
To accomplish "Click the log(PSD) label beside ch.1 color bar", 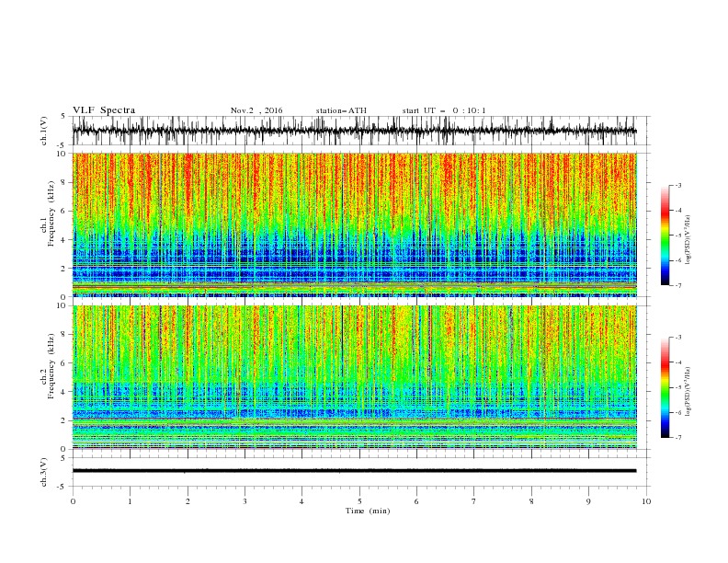I will click(x=688, y=241).
